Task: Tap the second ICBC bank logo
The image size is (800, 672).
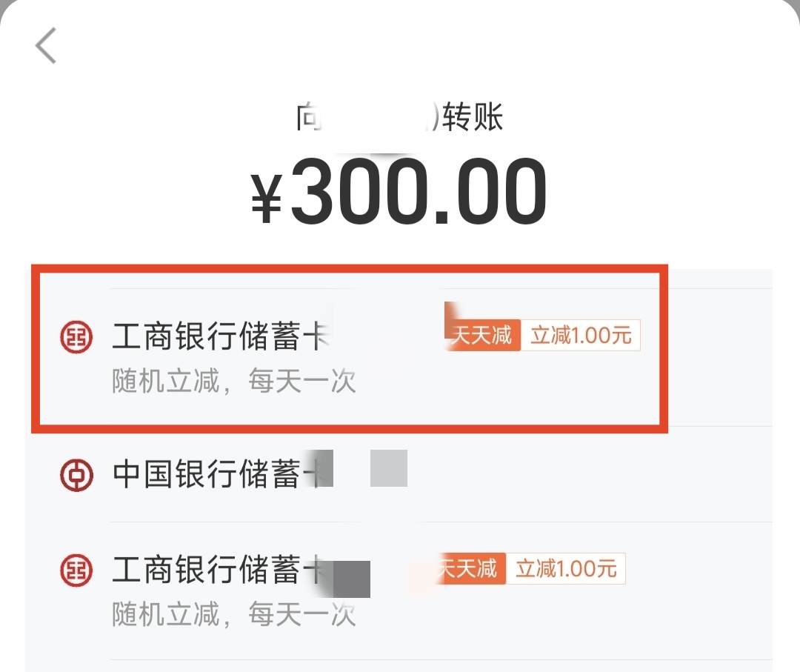Action: [x=76, y=570]
